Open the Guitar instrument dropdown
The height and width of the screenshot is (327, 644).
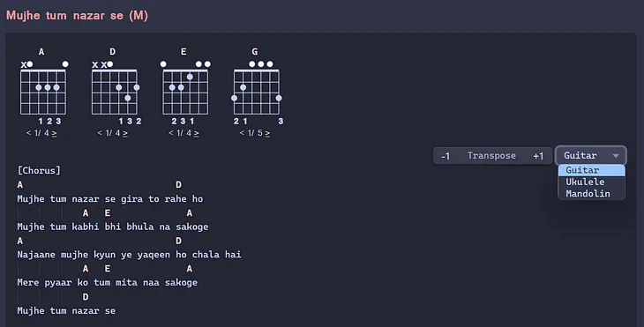[590, 155]
